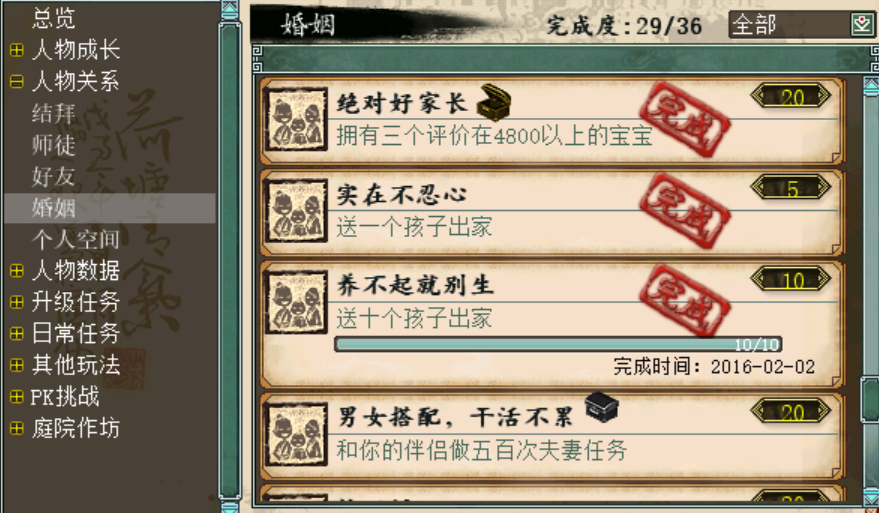
Task: Click the portrait icon of 男女搭配，干活不累
Action: point(295,433)
